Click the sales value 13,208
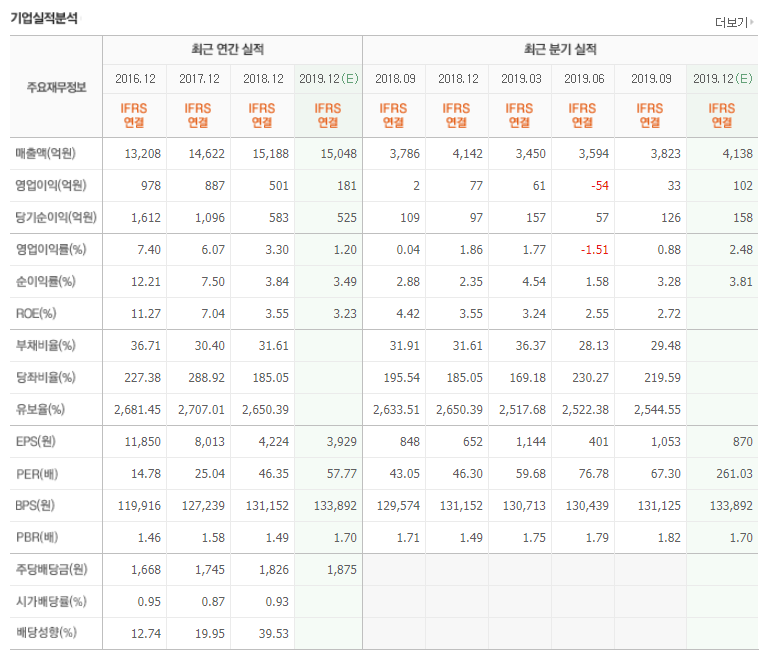The width and height of the screenshot is (766, 651). [x=143, y=154]
